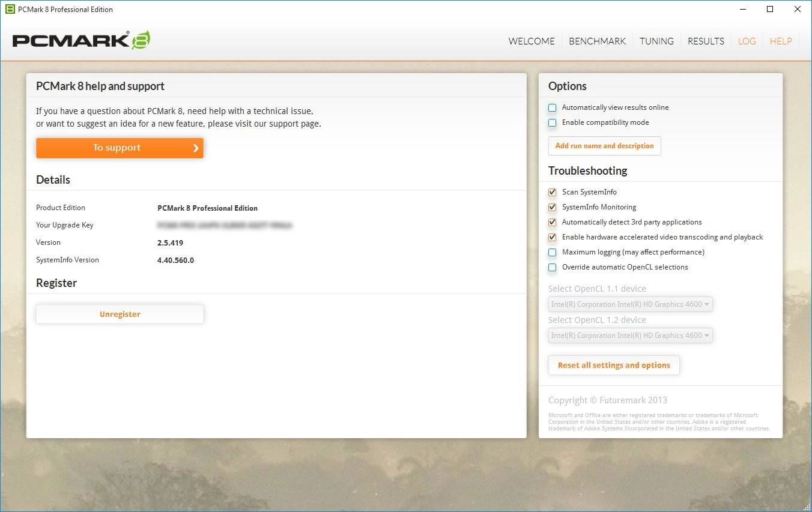This screenshot has width=812, height=512.
Task: Click the blurred upgrade key value
Action: [x=225, y=226]
